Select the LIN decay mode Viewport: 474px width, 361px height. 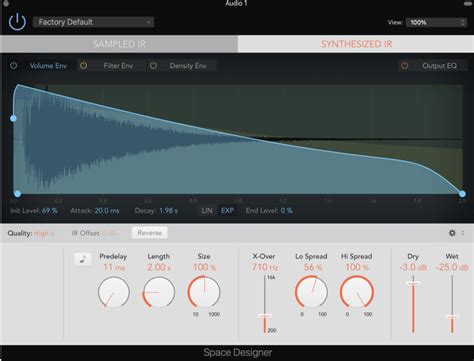click(x=207, y=211)
